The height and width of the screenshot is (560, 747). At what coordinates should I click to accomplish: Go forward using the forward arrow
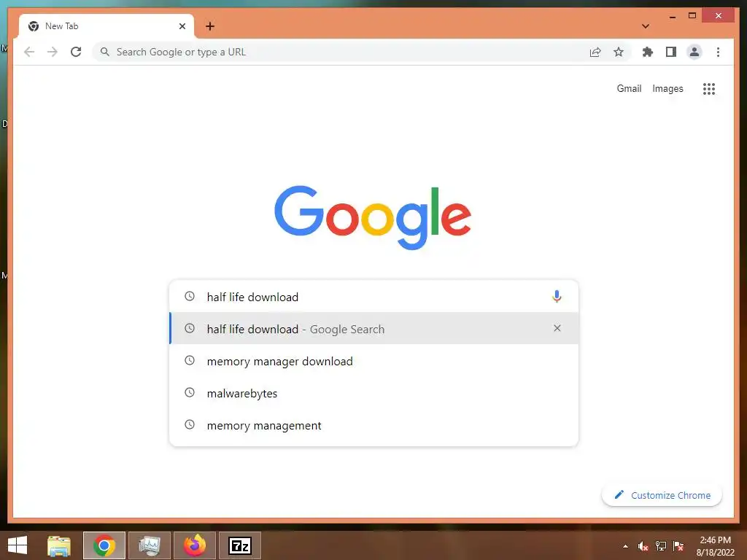[x=53, y=52]
